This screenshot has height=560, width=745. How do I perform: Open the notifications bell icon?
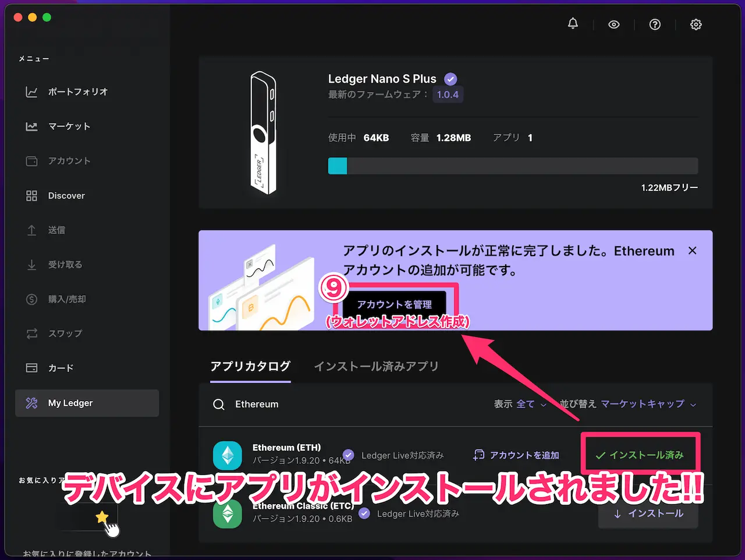point(573,24)
